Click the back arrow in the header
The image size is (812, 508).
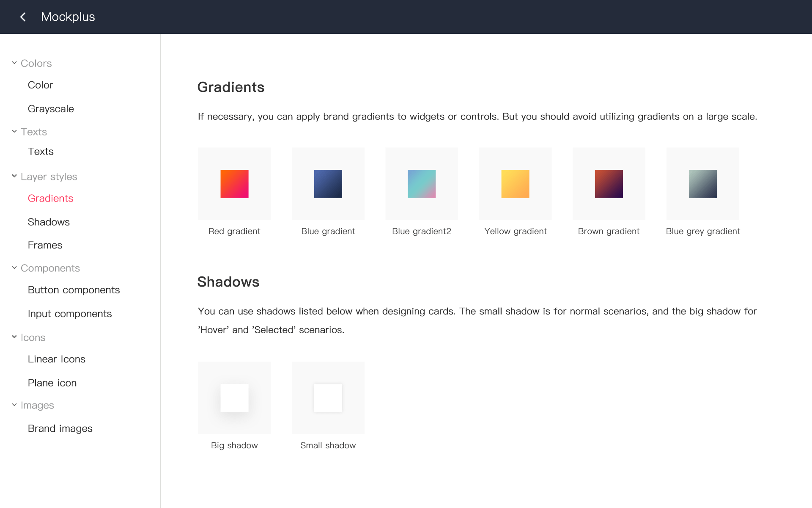click(x=23, y=17)
